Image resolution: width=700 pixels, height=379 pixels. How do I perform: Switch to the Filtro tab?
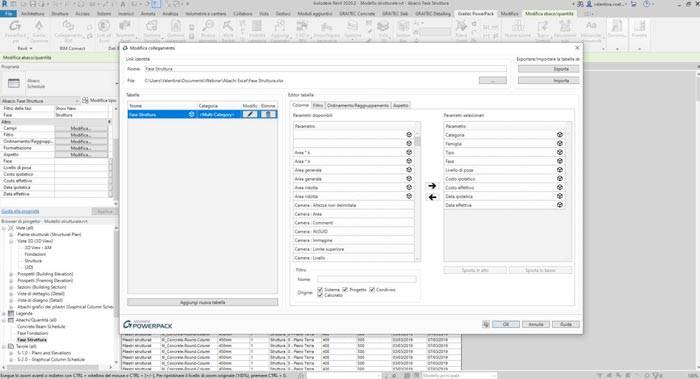point(317,105)
